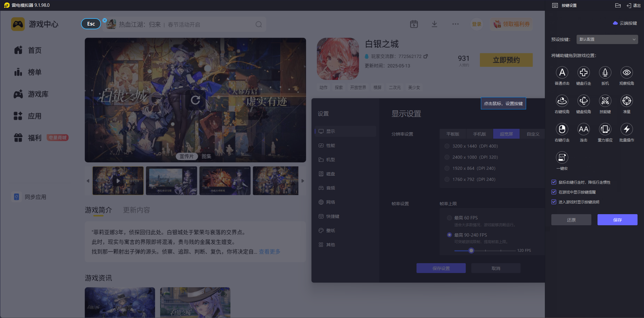The height and width of the screenshot is (318, 644).
Task: Select the 准星 crosshair icon
Action: [626, 101]
